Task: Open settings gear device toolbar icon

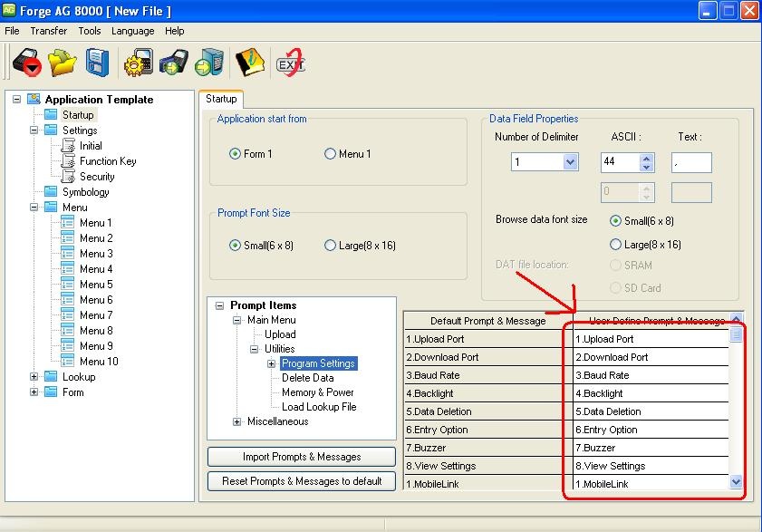Action: pos(139,63)
